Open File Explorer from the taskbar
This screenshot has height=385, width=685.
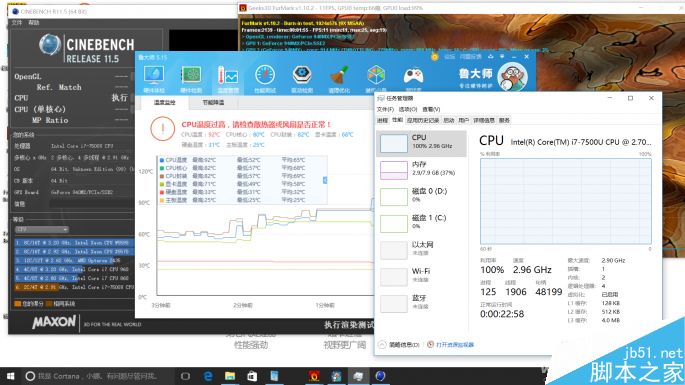[230, 376]
